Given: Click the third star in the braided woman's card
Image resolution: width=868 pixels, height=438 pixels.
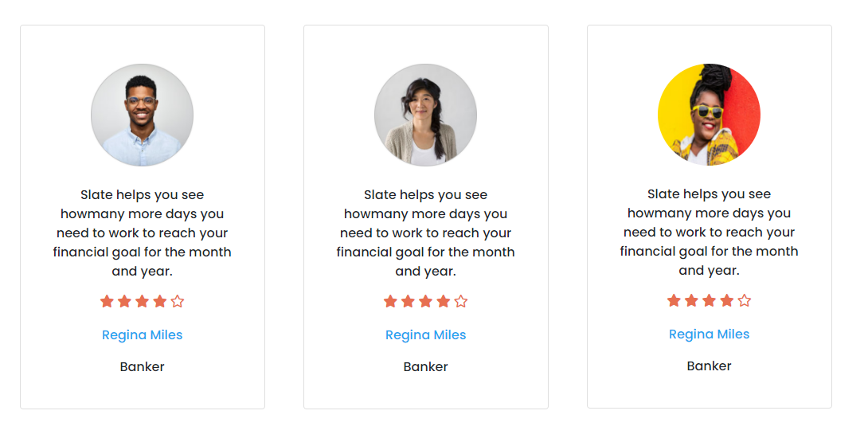Looking at the screenshot, I should [425, 301].
